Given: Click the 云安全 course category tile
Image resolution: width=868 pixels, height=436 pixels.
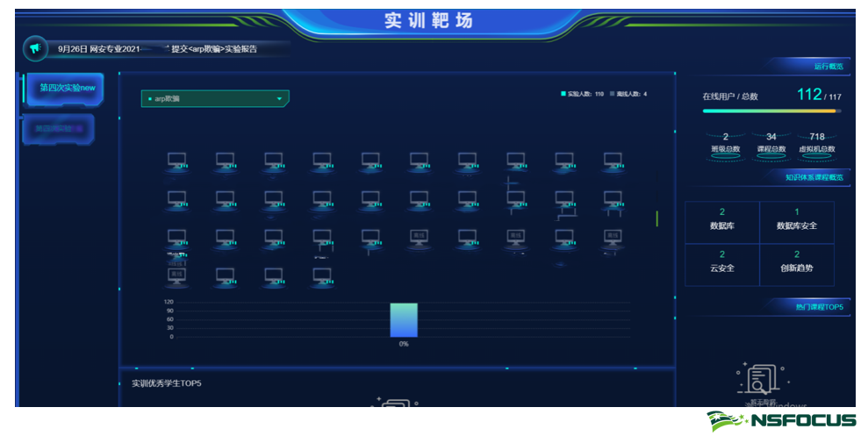Looking at the screenshot, I should pos(721,263).
